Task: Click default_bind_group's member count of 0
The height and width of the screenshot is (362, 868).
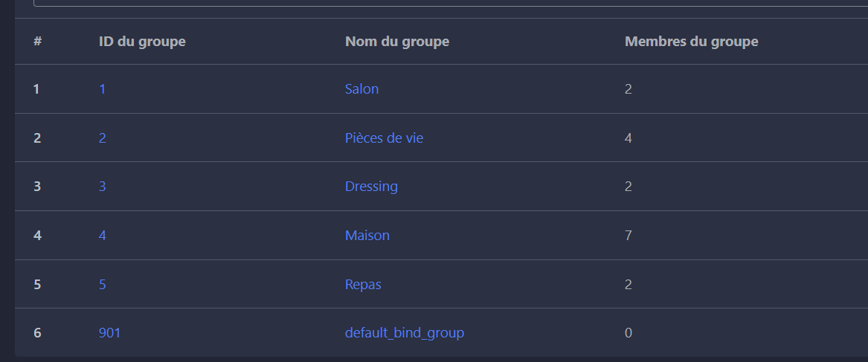Action: (629, 333)
